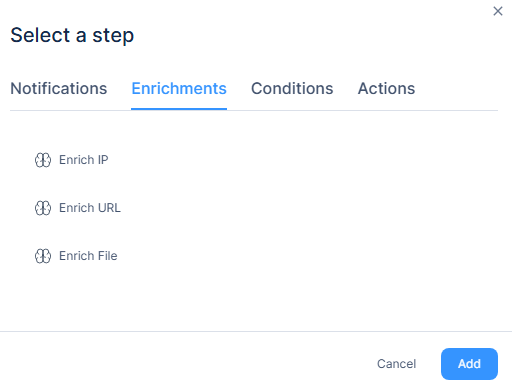This screenshot has width=512, height=392.
Task: Pick the File enrichment text label
Action: coord(88,256)
